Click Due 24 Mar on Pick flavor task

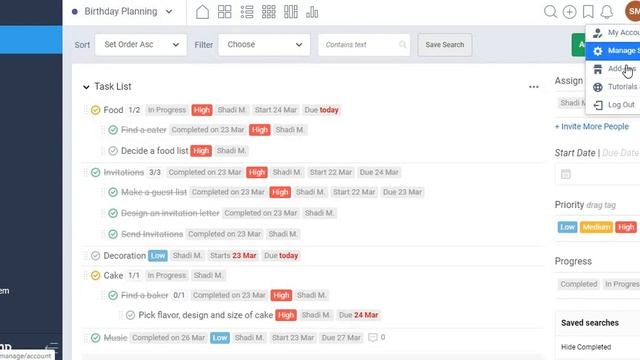(x=358, y=315)
